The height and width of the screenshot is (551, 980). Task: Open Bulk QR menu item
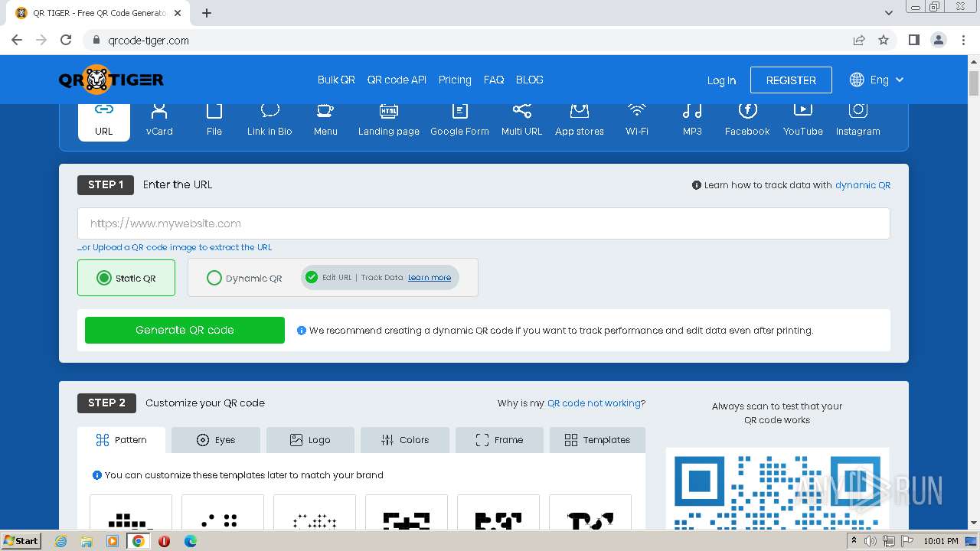[336, 80]
